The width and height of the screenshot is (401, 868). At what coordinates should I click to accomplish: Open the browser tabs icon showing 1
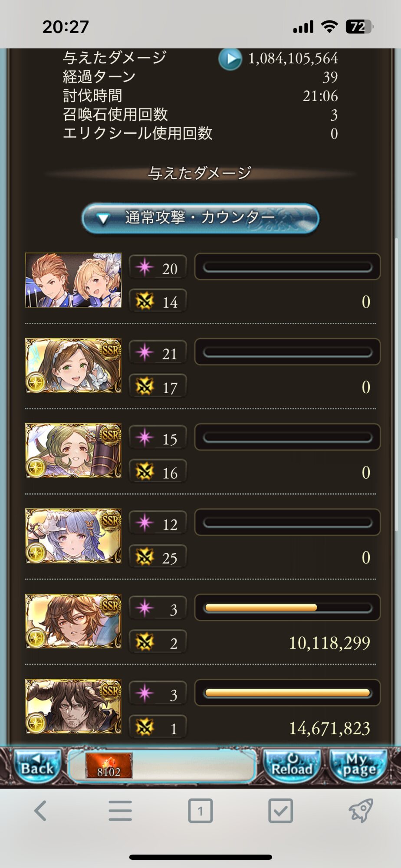point(200,810)
